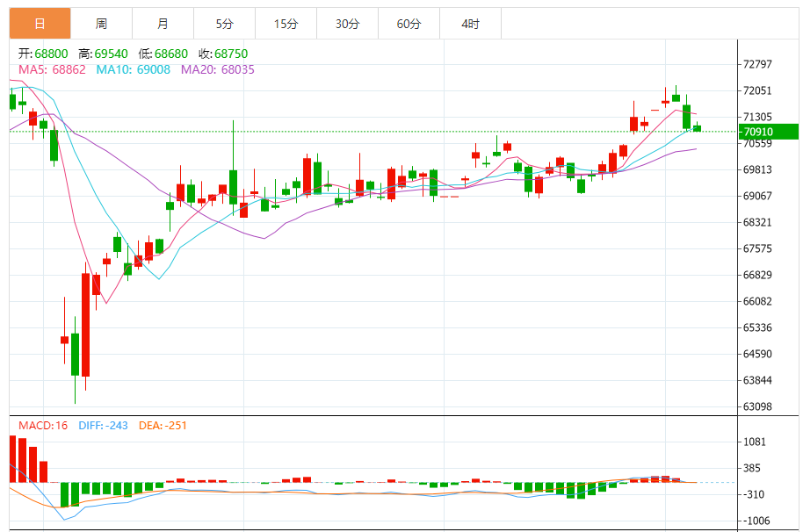Image resolution: width=803 pixels, height=532 pixels.
Task: Click the 66082 price axis label
Action: 757,301
